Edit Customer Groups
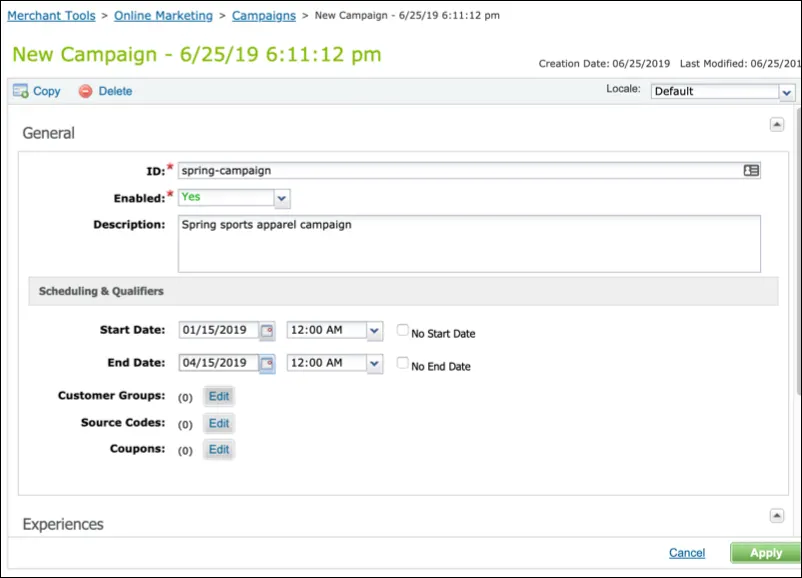The image size is (802, 578). 219,396
